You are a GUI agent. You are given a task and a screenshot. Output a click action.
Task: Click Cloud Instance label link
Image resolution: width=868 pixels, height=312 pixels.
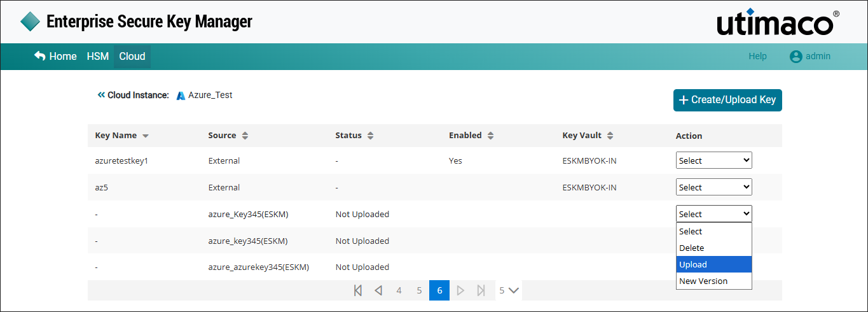click(138, 96)
